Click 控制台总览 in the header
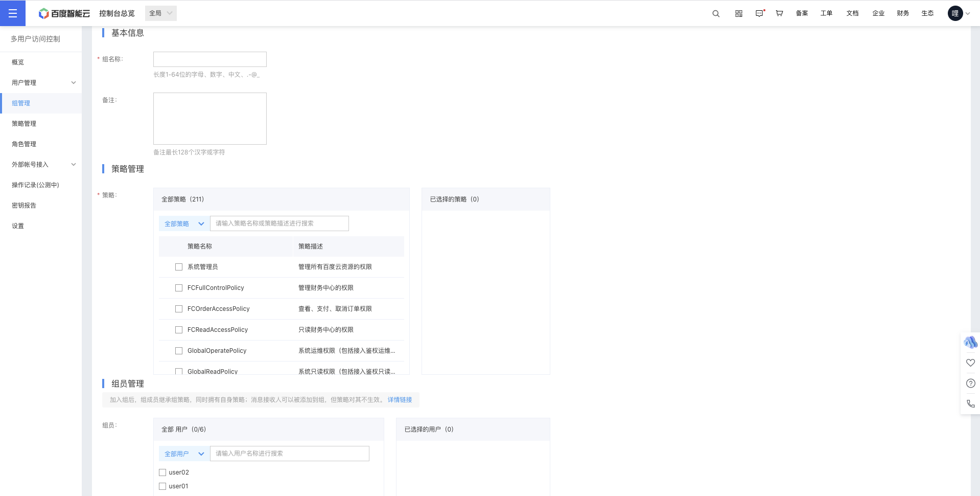Screen dimensions: 980x496 coord(117,14)
